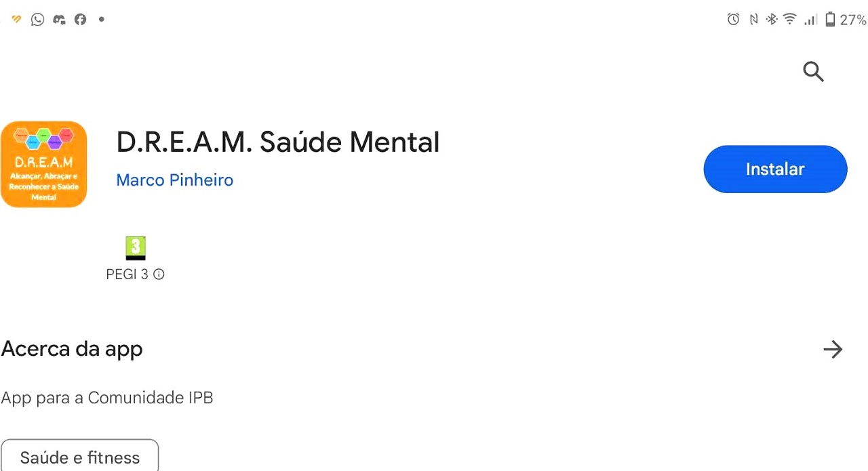Tap the Bluetooth status icon
The width and height of the screenshot is (868, 471).
[771, 20]
